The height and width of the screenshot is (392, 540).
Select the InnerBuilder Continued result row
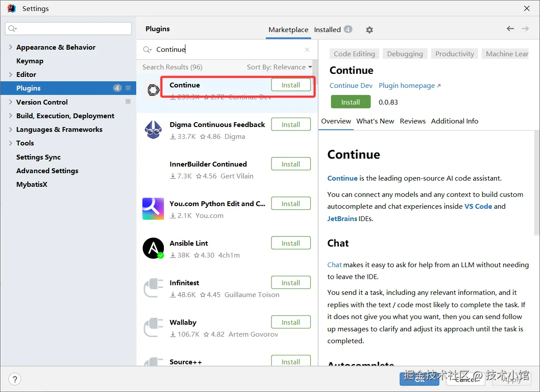coord(227,170)
